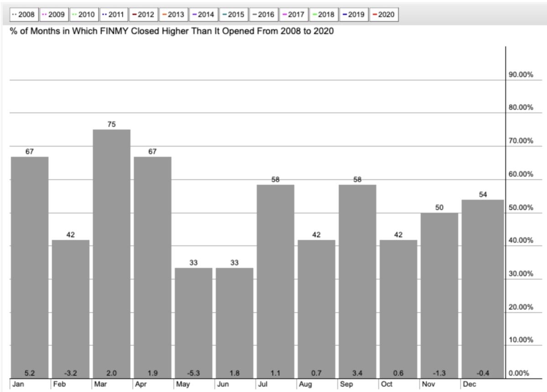Select the November bar labeled 50
Viewport: 547px width, 392px height.
440,295
